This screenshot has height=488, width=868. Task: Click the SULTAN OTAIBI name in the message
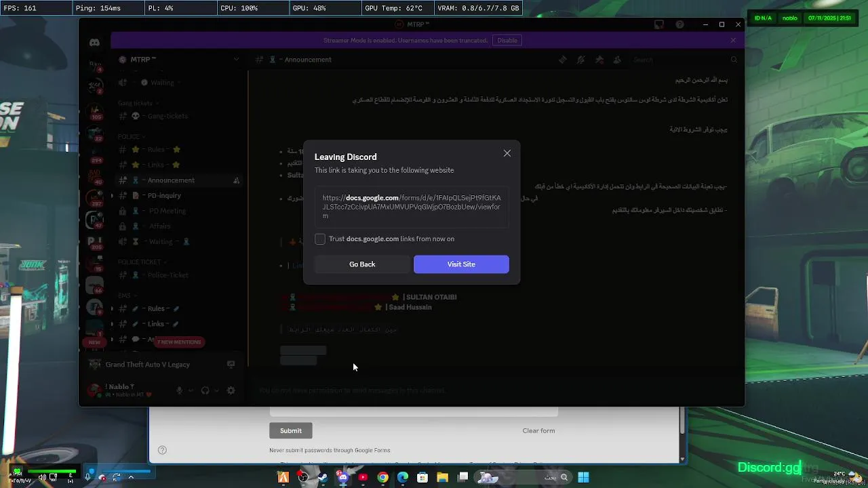(431, 297)
